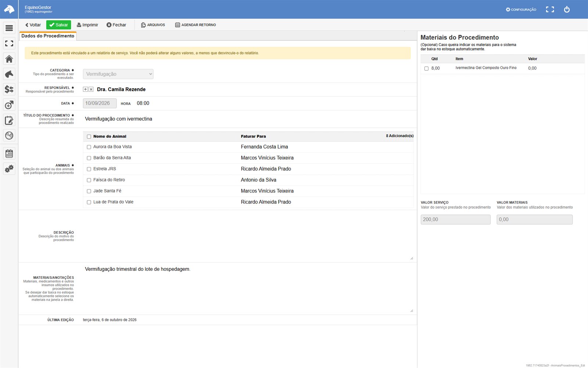Click the Valor Serviço field 200,00
This screenshot has width=588, height=368.
(x=455, y=219)
